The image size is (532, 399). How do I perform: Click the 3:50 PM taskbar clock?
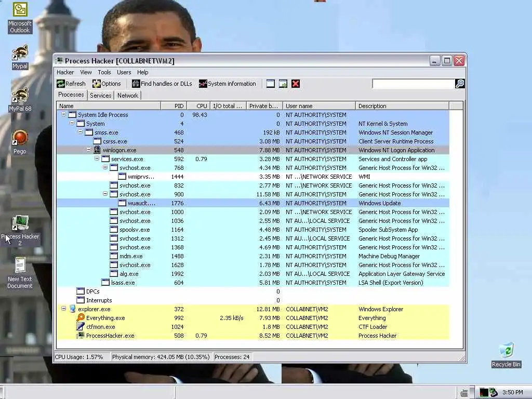512,392
